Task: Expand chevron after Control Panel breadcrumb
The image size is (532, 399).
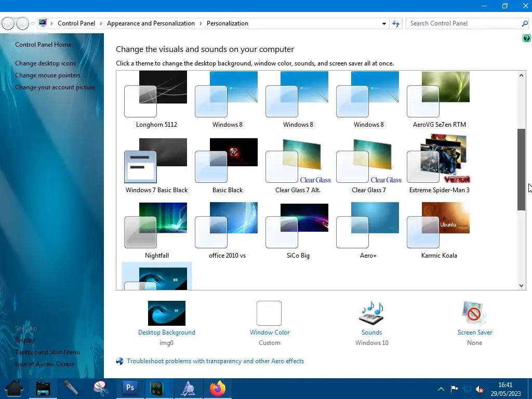Action: click(x=101, y=23)
